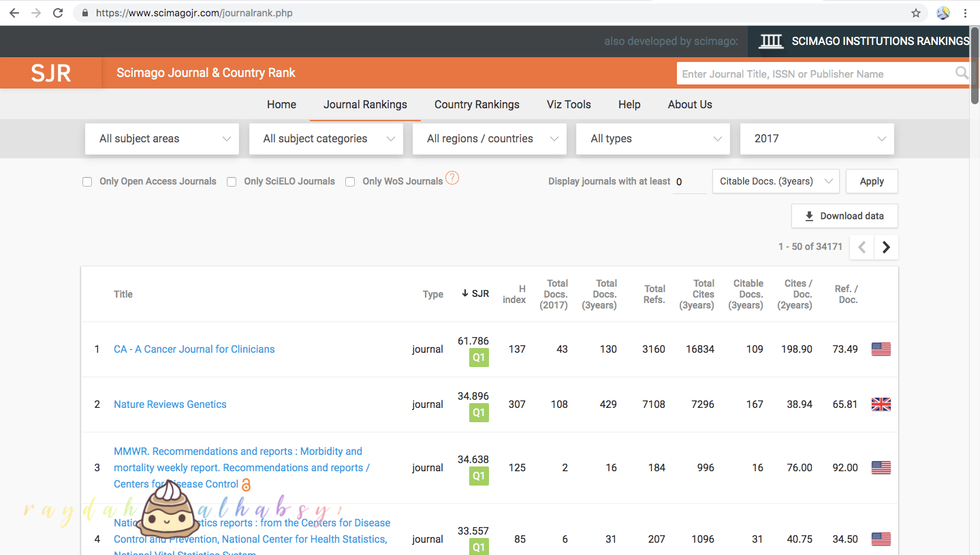Click the Title column header
Screen dimensions: 980x555
pyautogui.click(x=123, y=294)
